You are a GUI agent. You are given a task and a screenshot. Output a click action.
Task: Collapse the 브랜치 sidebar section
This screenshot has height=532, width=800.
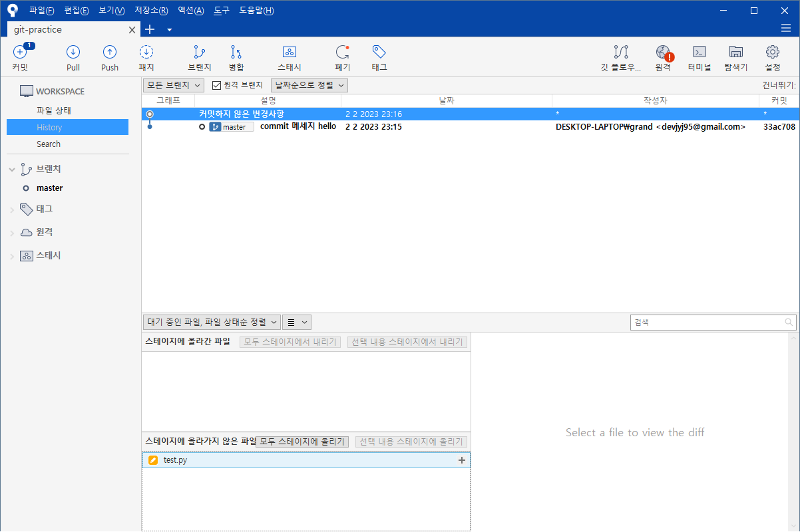pyautogui.click(x=12, y=170)
